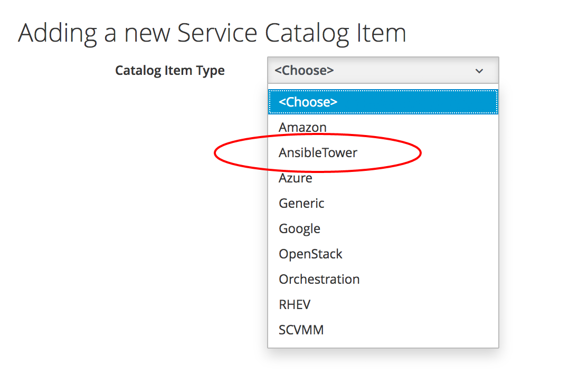Click the dropdown chevron arrow icon
The image size is (588, 385).
pyautogui.click(x=479, y=71)
